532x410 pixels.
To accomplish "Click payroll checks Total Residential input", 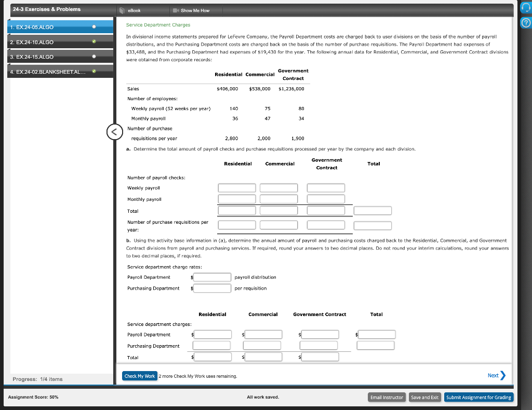I will click(237, 210).
